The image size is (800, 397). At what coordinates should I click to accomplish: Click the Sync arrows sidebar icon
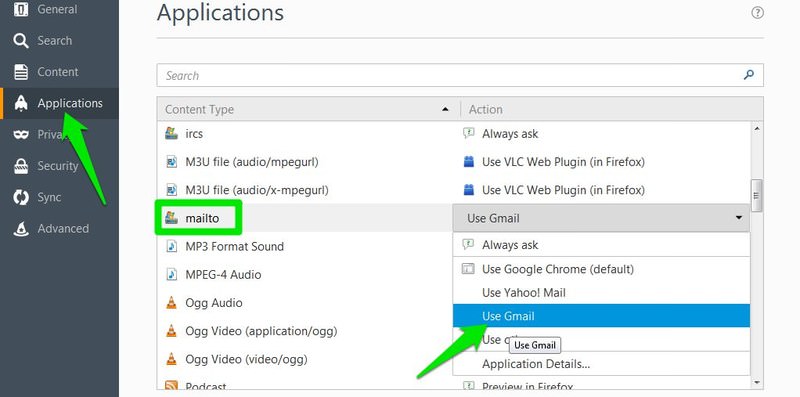[21, 197]
